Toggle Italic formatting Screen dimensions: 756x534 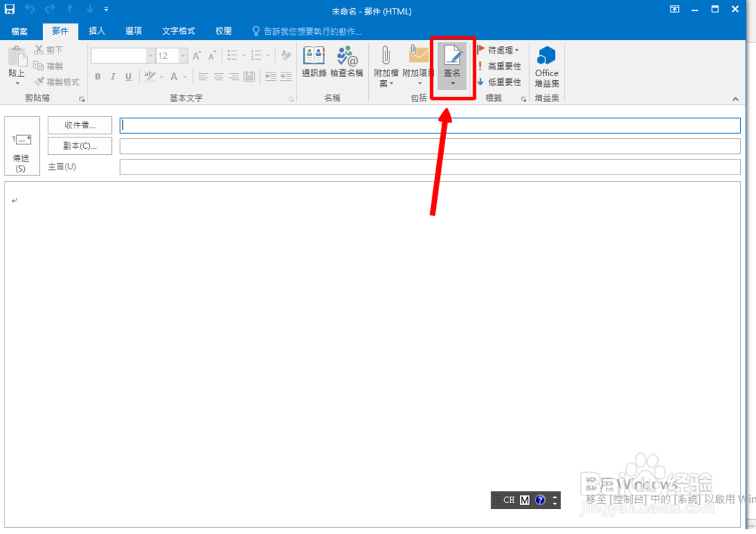(113, 76)
